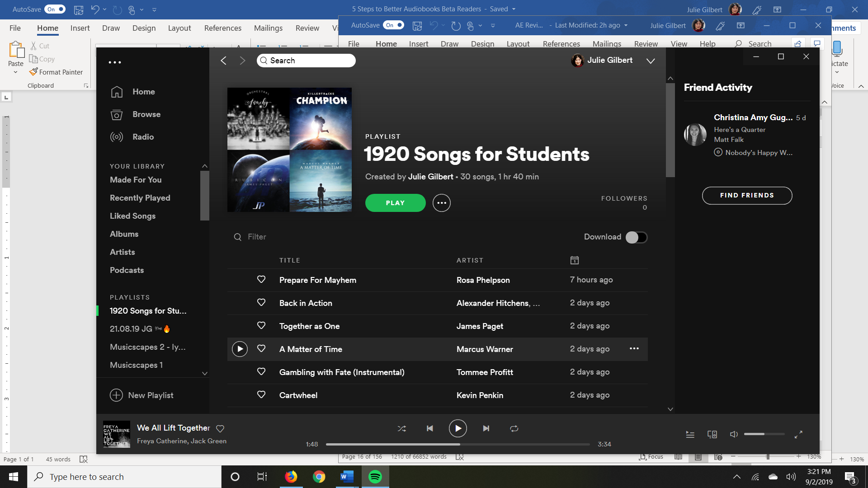This screenshot has height=488, width=868.
Task: Create a New Playlist
Action: tap(142, 395)
